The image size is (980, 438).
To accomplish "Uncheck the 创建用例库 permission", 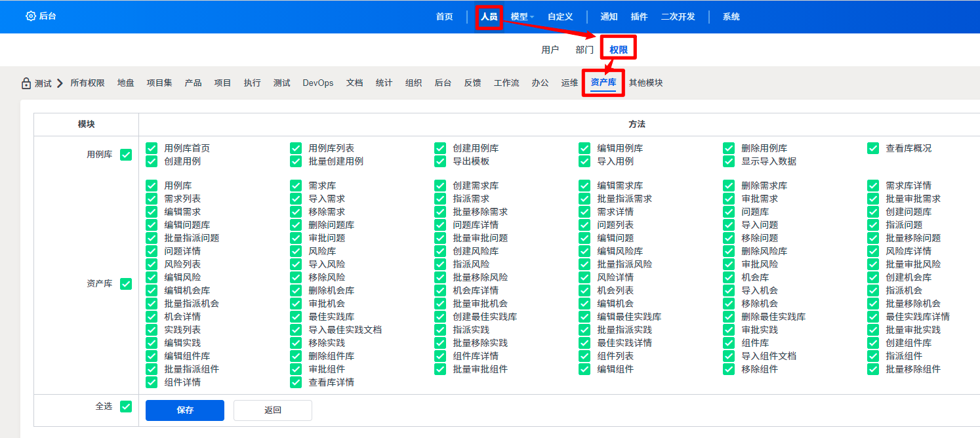I will (x=440, y=148).
